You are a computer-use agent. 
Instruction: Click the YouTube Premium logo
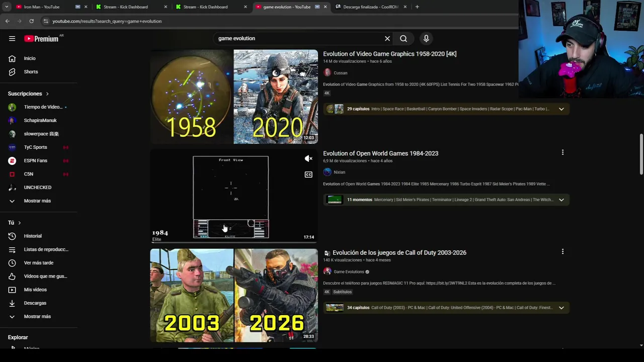[41, 39]
